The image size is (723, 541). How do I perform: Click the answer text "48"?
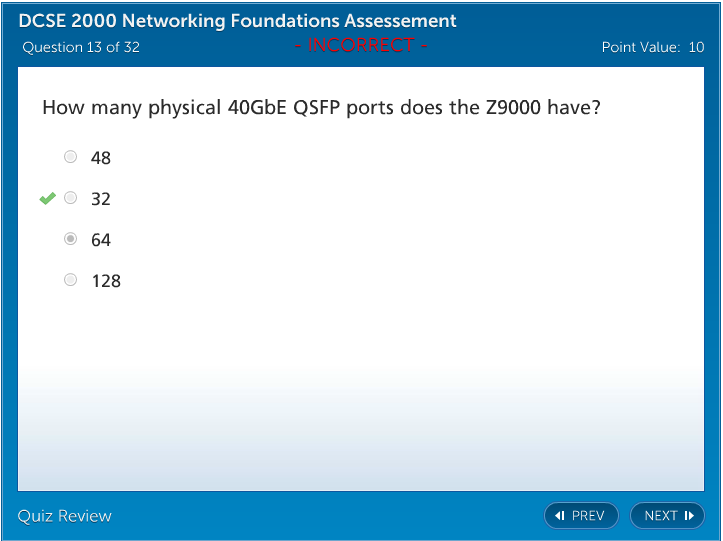(x=100, y=158)
